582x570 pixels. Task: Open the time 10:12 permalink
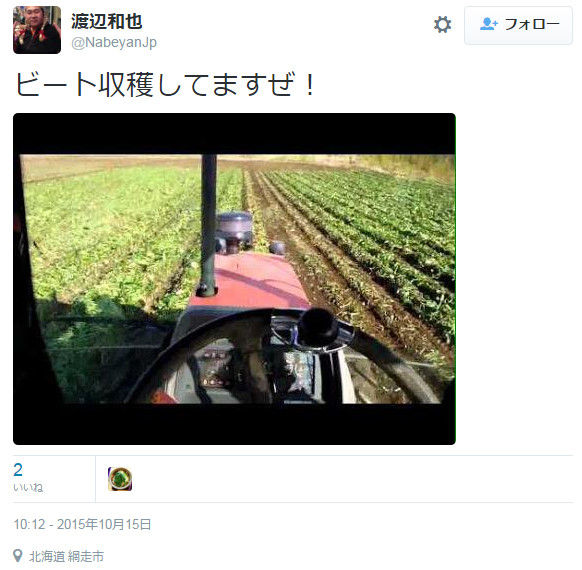(x=29, y=524)
